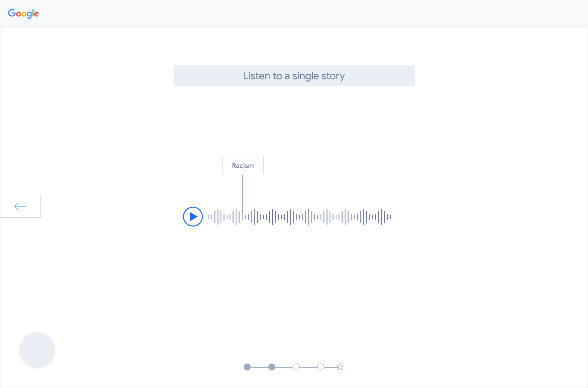Select the first filled progress dot

(x=247, y=367)
